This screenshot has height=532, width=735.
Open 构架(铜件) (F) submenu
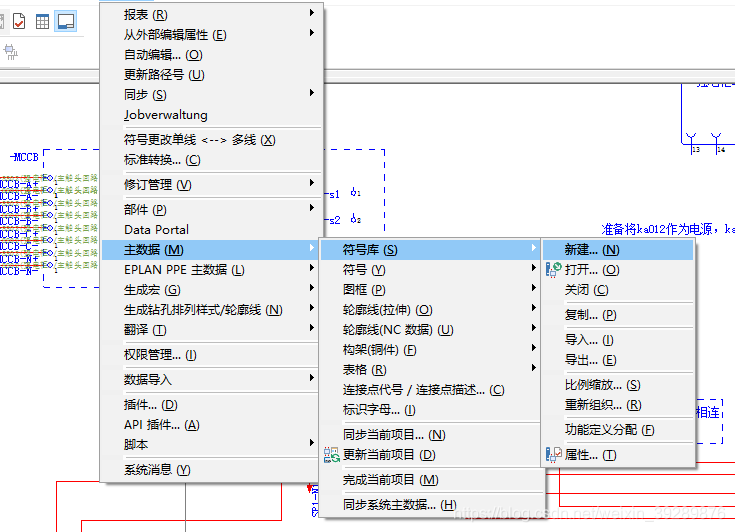[x=430, y=350]
